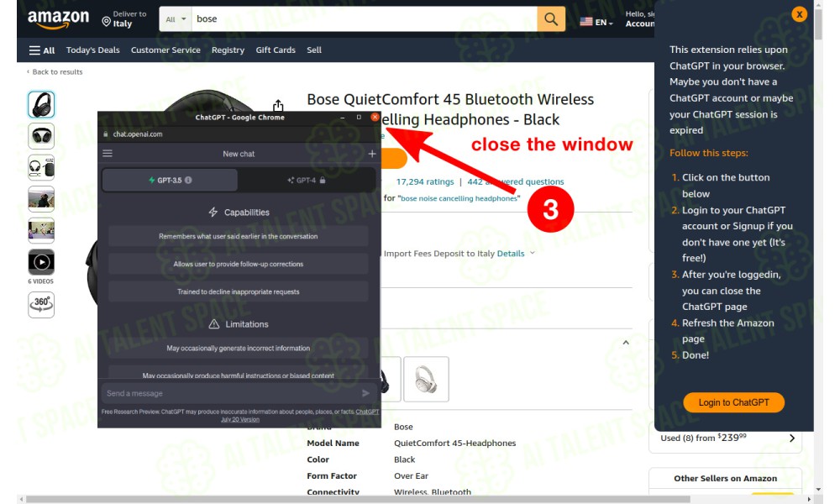Select the room scene thumbnail
This screenshot has height=504, width=840.
(41, 231)
